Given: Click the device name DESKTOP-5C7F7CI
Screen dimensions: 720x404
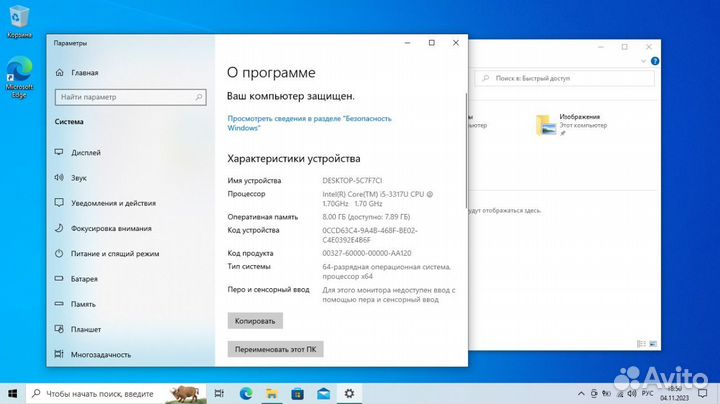Looking at the screenshot, I should [x=352, y=180].
